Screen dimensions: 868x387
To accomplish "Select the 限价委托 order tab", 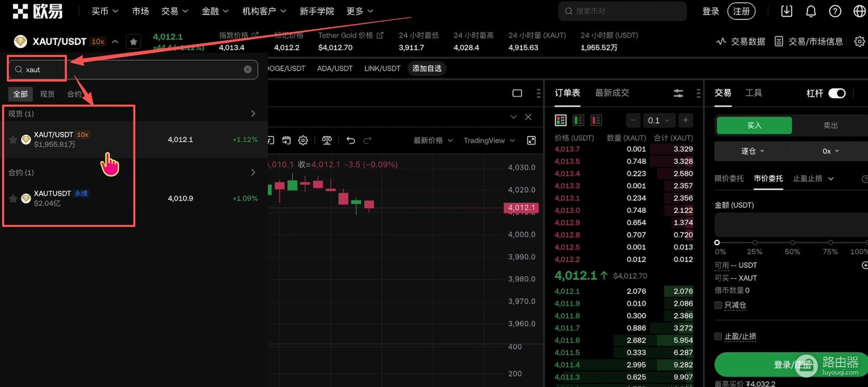I will click(729, 178).
